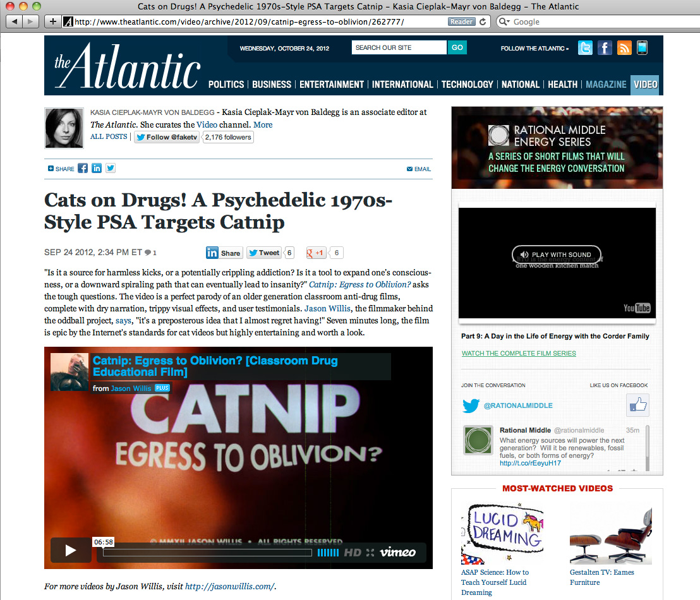Click the Facebook thumbs-up like icon
The width and height of the screenshot is (700, 600).
[637, 405]
